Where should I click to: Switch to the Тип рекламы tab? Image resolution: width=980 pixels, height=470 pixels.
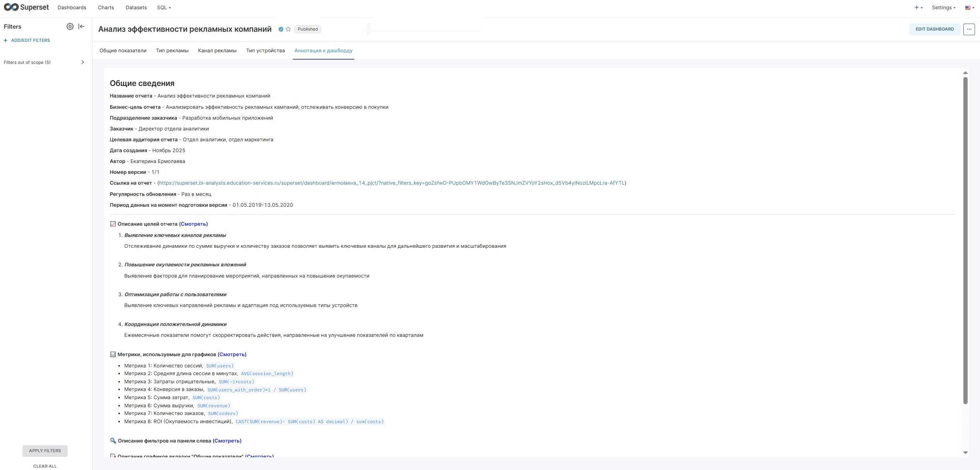coord(172,51)
